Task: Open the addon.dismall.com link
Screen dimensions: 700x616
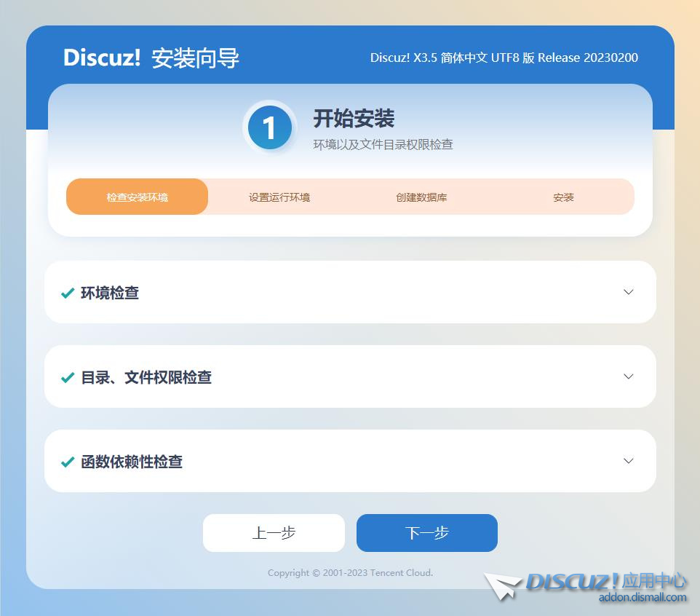Action: coord(643,598)
